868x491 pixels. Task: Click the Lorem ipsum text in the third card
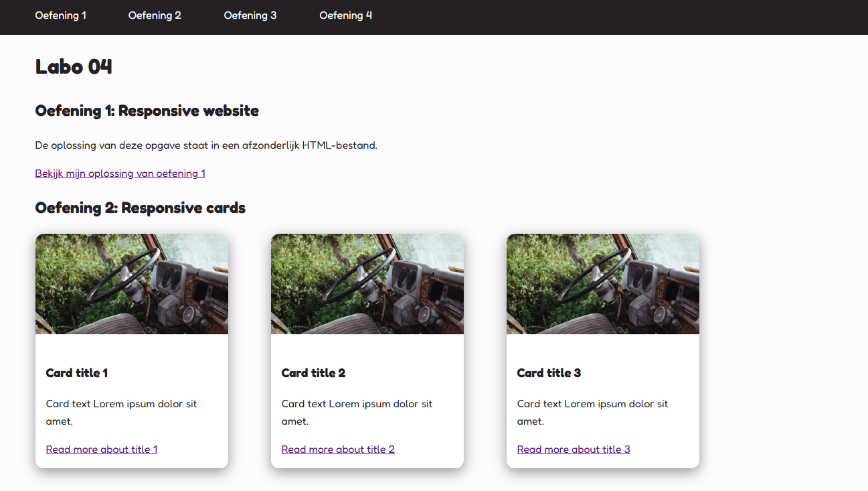point(592,413)
